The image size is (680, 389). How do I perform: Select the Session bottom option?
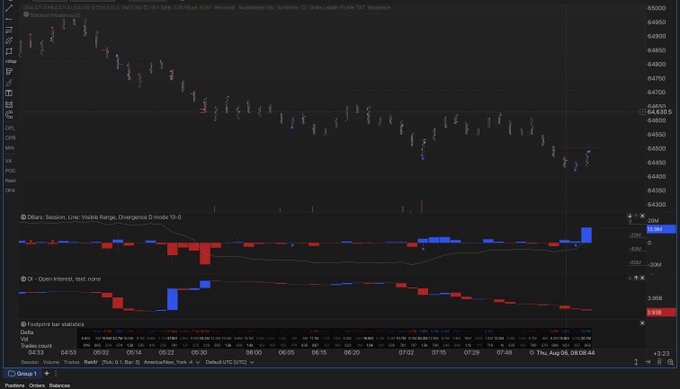tap(29, 362)
